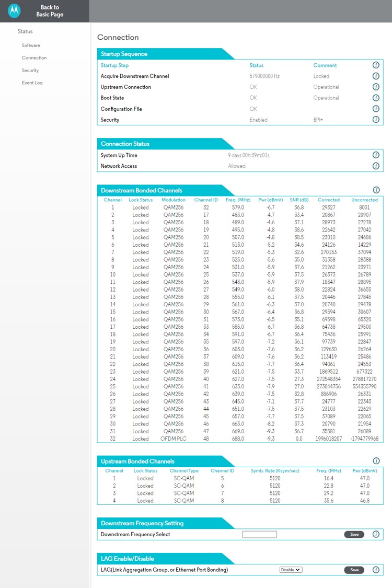Click info icon for Security row

pyautogui.click(x=375, y=120)
